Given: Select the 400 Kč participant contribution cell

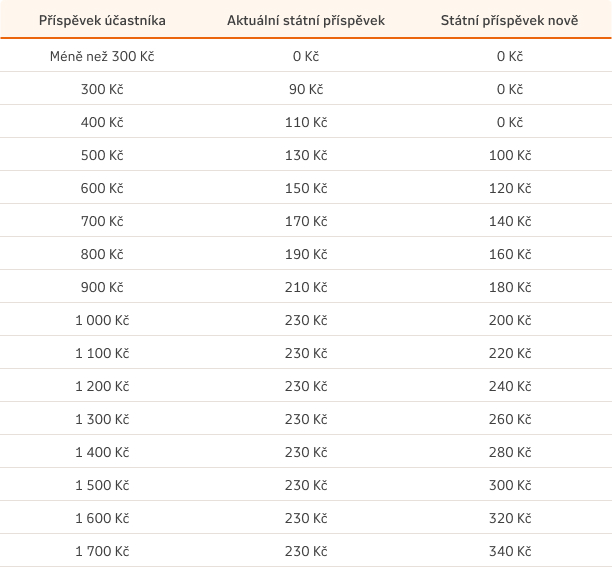Looking at the screenshot, I should 102,122.
